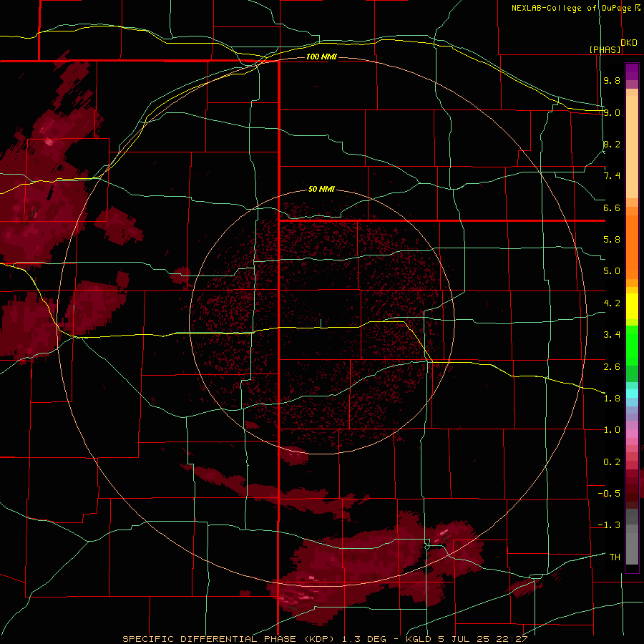644x644 pixels.
Task: Click the 1.0 scale value
Action: pyautogui.click(x=612, y=430)
